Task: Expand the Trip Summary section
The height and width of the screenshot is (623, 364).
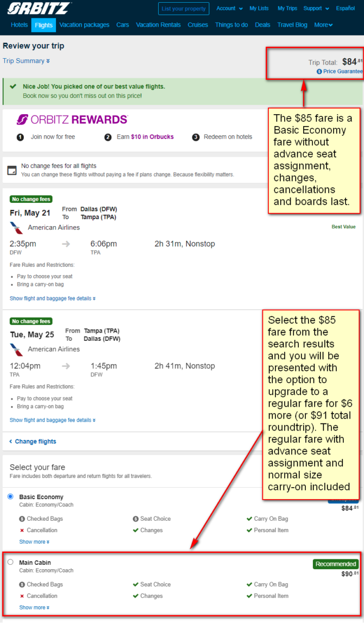Action: coord(26,61)
